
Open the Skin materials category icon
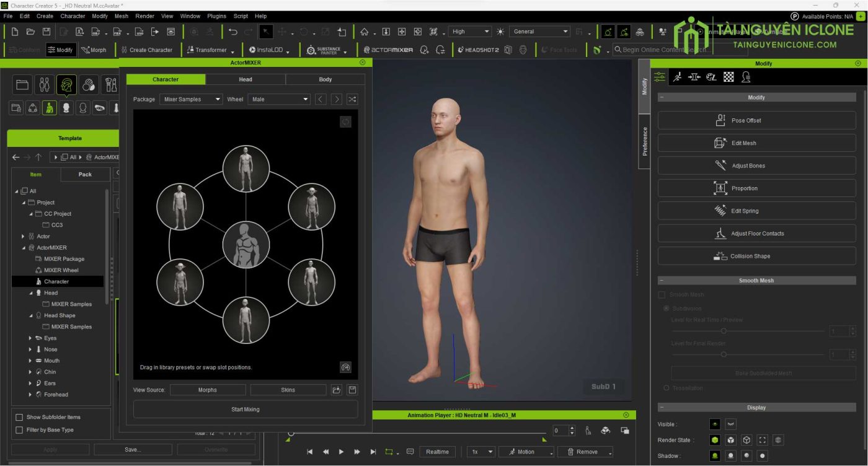coord(89,84)
